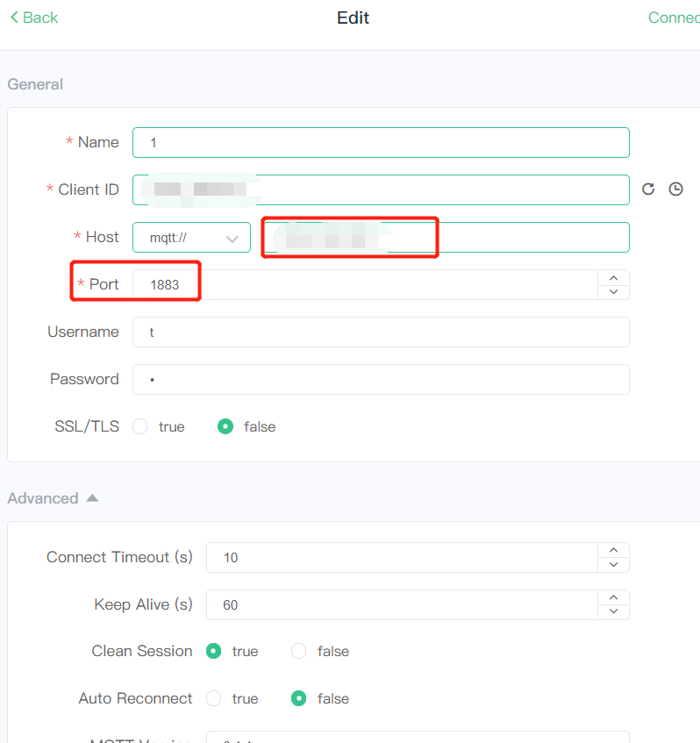Set Clean Session to false
Image resolution: width=700 pixels, height=743 pixels.
tap(298, 651)
